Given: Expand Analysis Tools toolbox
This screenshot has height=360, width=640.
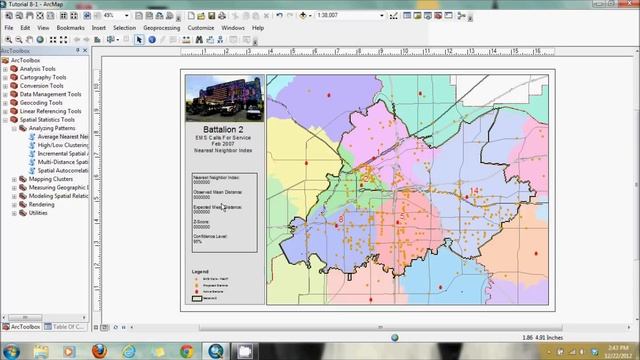Looking at the screenshot, I should pyautogui.click(x=5, y=69).
